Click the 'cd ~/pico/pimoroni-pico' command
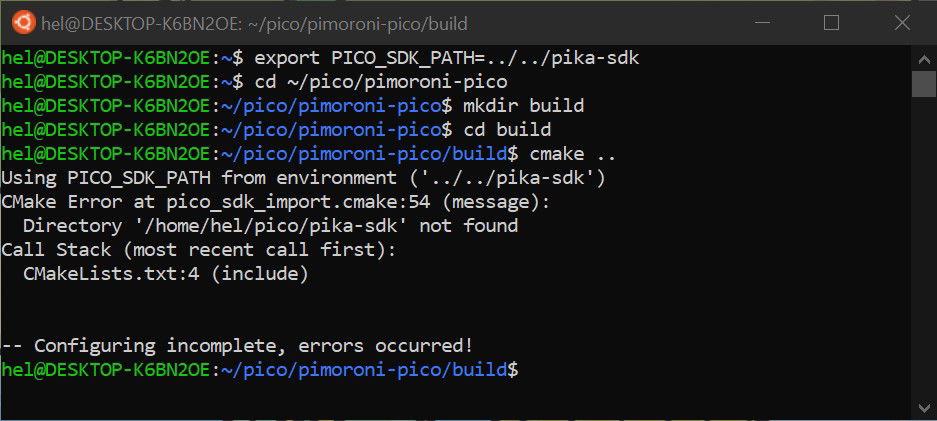Viewport: 937px width, 421px height. click(379, 81)
